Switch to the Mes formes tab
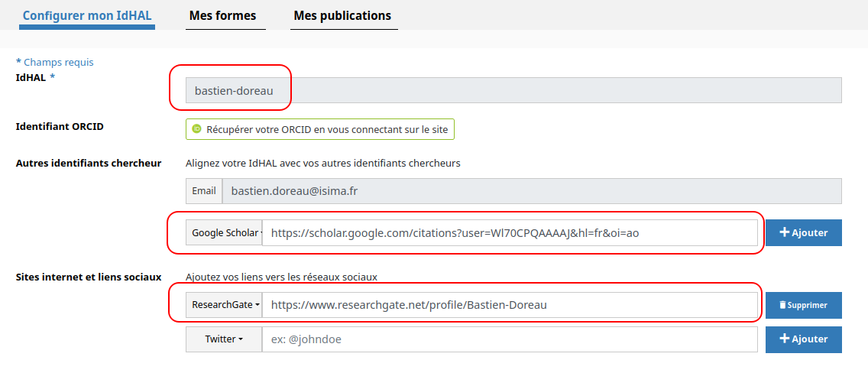 [222, 15]
